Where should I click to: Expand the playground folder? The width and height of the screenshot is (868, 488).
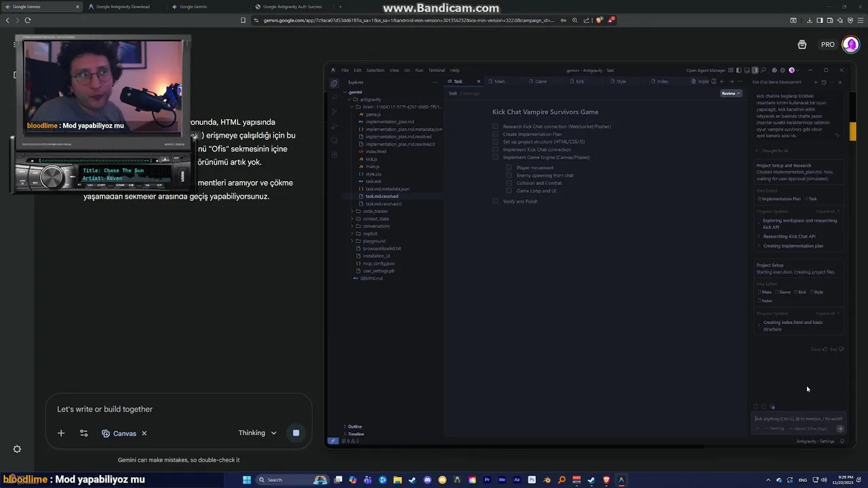coord(374,241)
